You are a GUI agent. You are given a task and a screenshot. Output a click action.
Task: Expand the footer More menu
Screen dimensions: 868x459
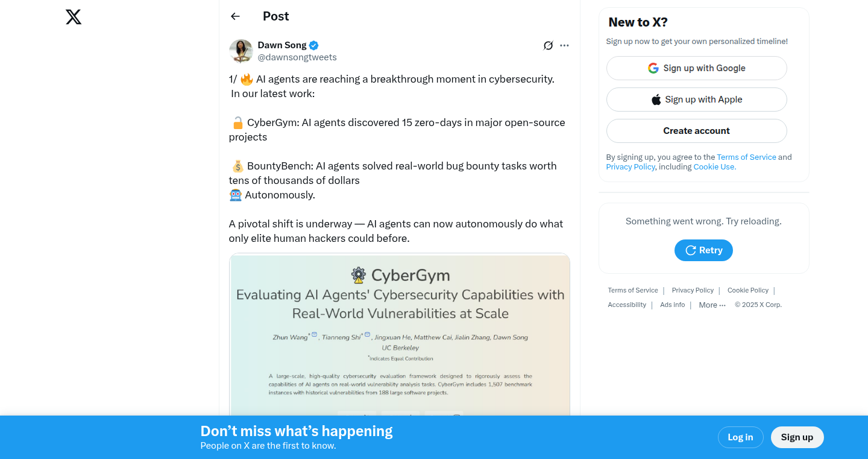(x=712, y=305)
